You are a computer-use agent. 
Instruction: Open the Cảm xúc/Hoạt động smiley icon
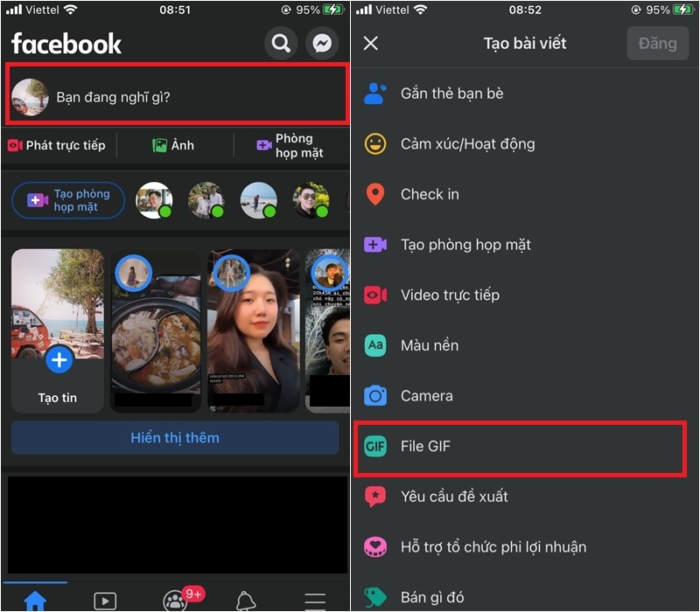(375, 143)
